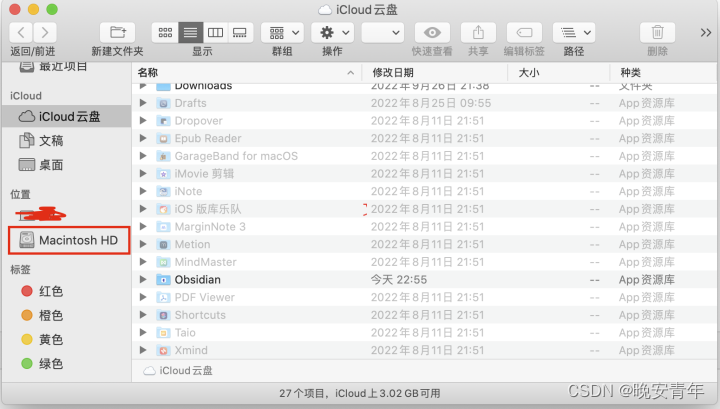Switch to gallery view
The height and width of the screenshot is (409, 720).
click(240, 33)
